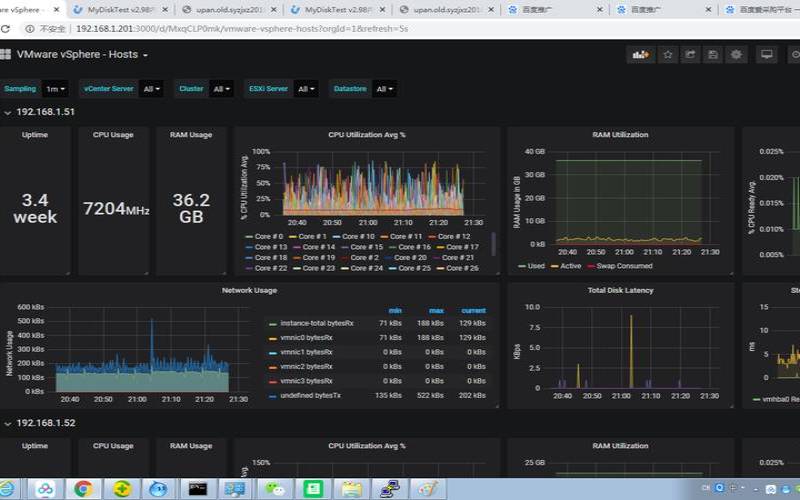Reload the page in browser

point(5,29)
